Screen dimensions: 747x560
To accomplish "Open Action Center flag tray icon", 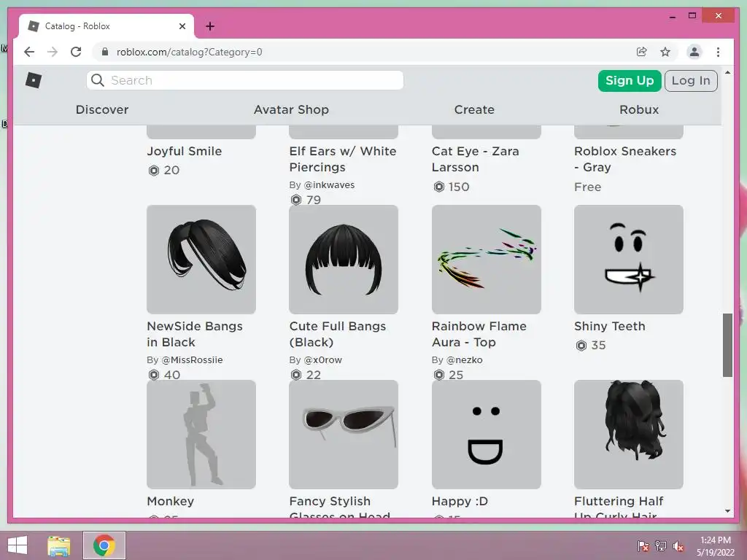I will 643,546.
